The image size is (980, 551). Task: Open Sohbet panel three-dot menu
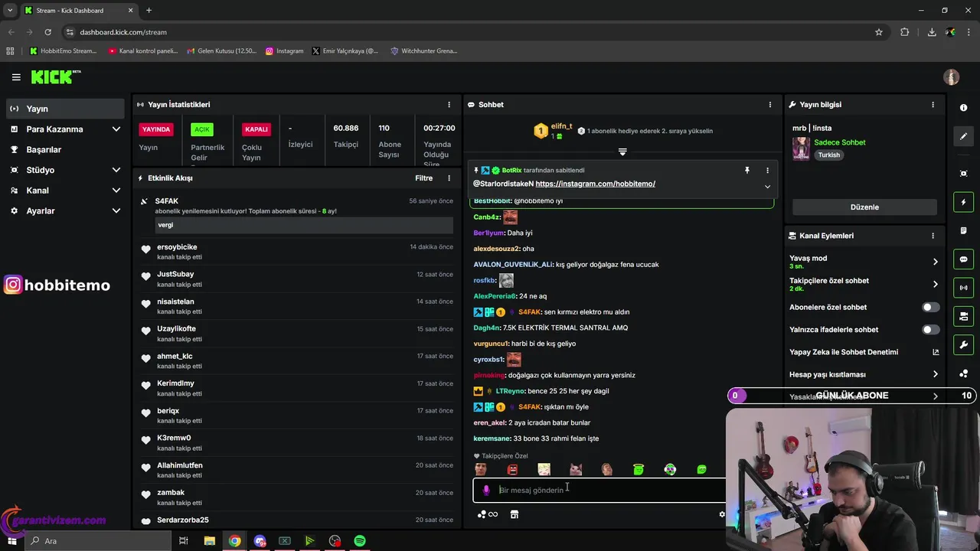(x=770, y=104)
